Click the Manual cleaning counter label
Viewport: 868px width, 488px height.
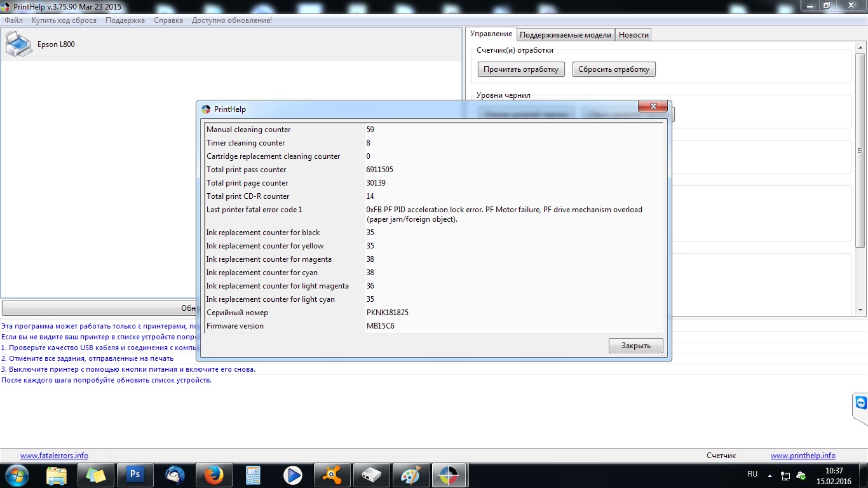[248, 130]
